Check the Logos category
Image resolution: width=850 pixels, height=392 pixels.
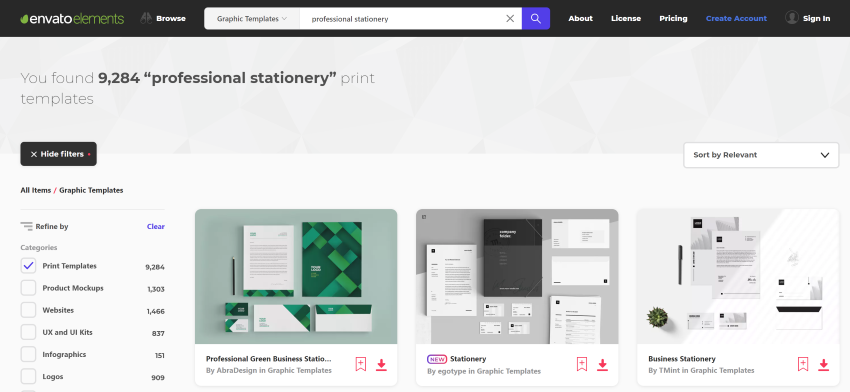28,377
